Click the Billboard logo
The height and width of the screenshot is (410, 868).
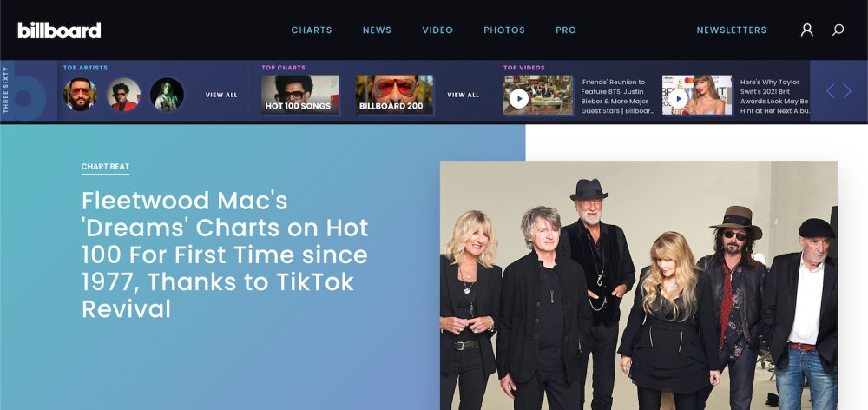[59, 30]
